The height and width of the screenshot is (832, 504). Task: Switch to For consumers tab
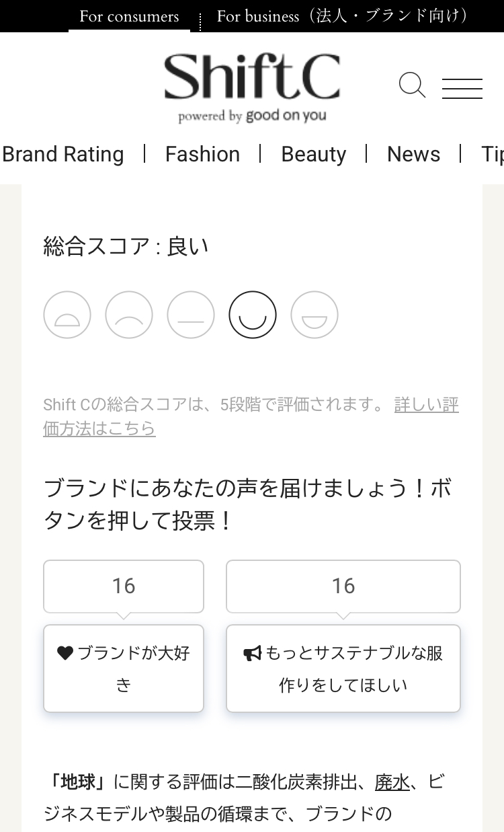(x=129, y=16)
